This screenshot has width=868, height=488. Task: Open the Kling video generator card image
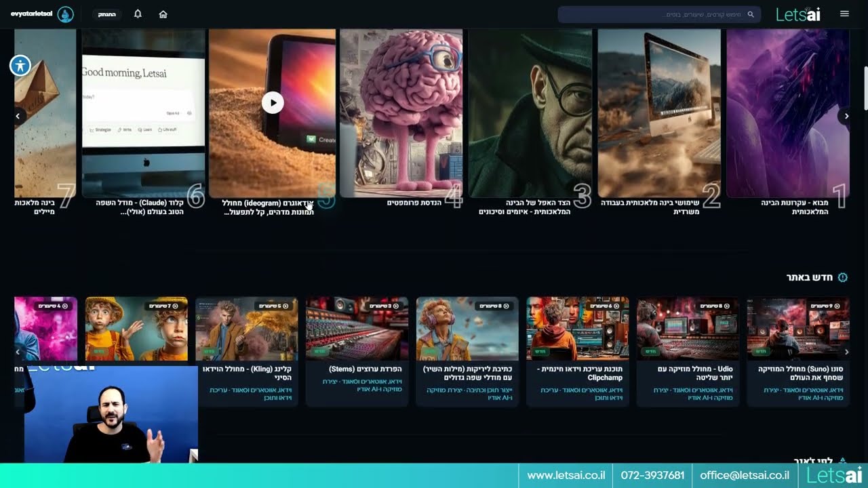[x=247, y=329]
